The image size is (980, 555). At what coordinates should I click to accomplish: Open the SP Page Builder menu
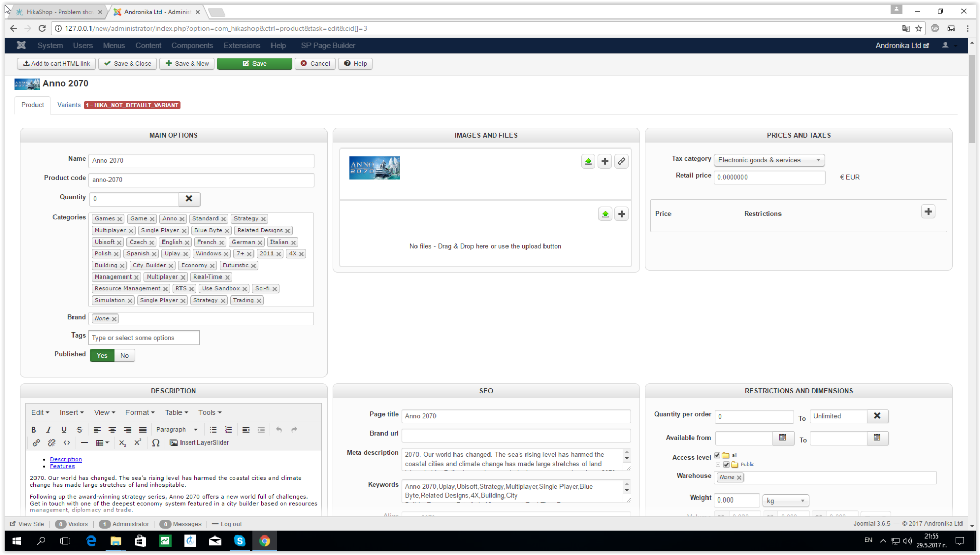[x=328, y=46]
